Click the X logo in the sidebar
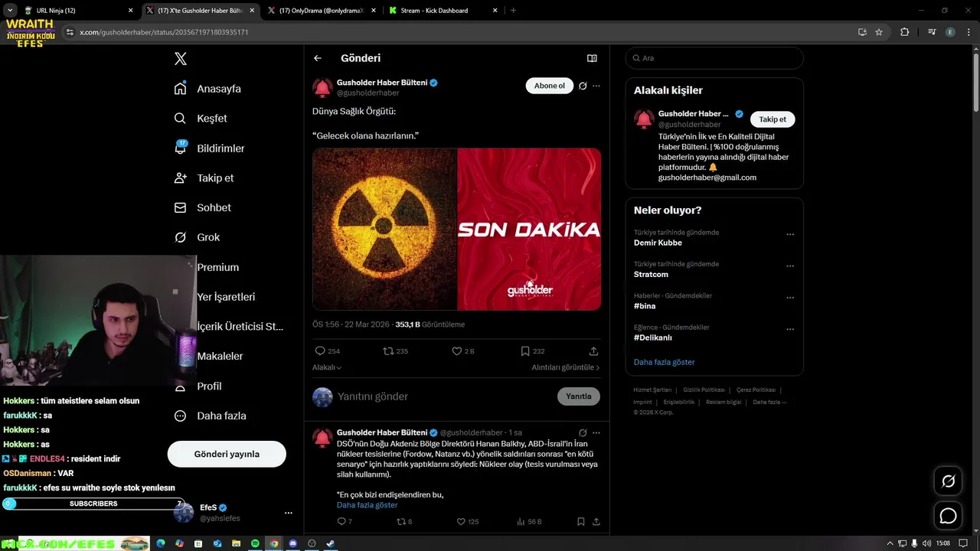Screen dimensions: 980x551 [x=181, y=59]
